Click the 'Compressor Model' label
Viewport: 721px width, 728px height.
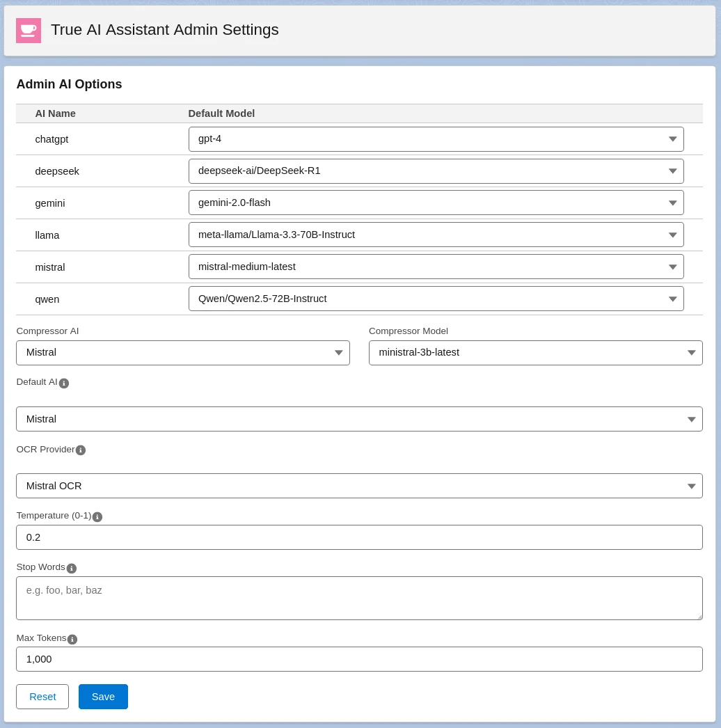coord(409,331)
